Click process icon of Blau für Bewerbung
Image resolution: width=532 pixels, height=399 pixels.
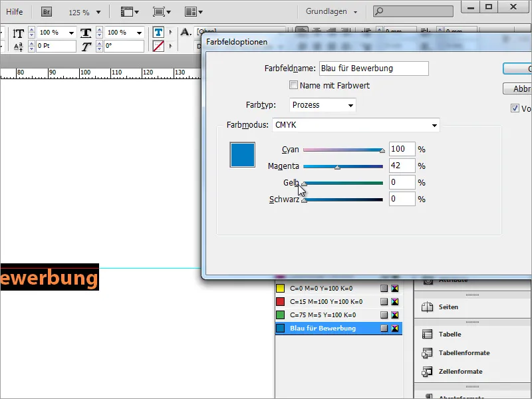384,328
